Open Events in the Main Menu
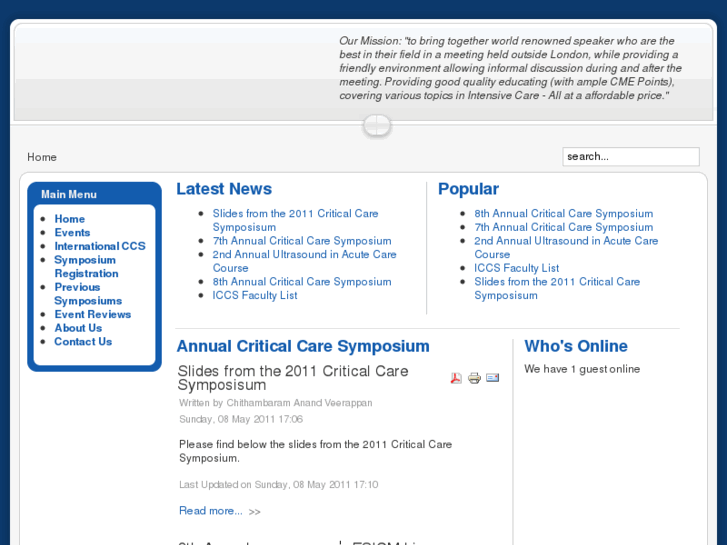Image resolution: width=727 pixels, height=545 pixels. click(x=72, y=232)
